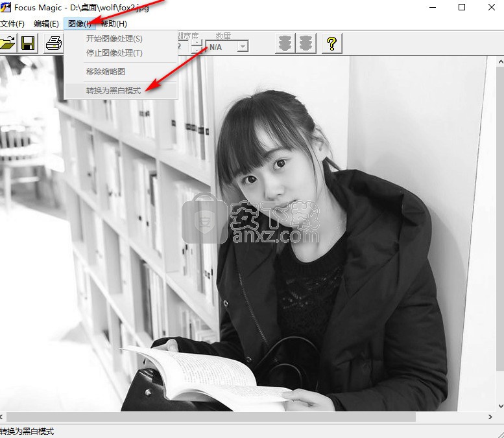Screen dimensions: 504x438
Task: Choose 停止图像处理(T) menu entry
Action: [x=114, y=53]
